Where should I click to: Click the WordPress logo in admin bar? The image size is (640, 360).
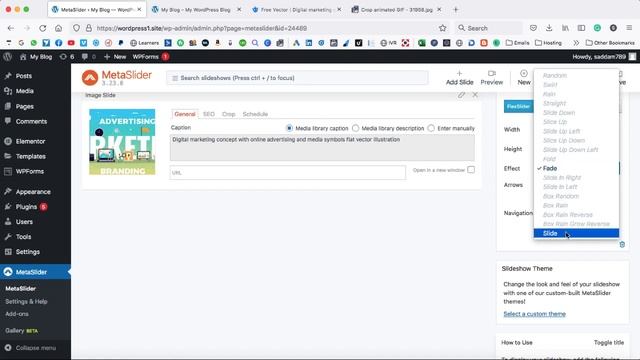click(x=7, y=57)
